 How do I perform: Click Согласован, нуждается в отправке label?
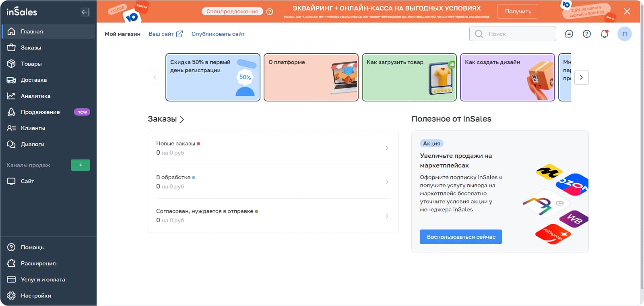(x=204, y=211)
